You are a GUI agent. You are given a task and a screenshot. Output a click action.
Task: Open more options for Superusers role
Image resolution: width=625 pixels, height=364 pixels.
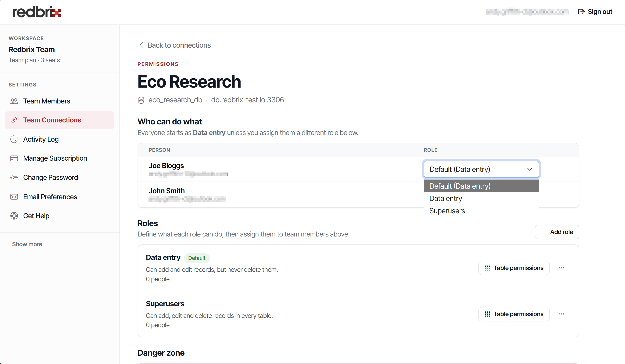562,314
